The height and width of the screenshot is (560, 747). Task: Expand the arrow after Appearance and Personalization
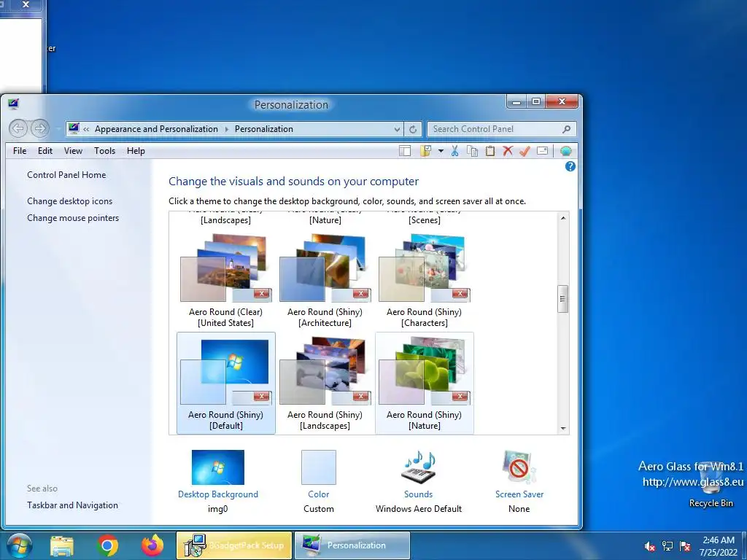point(226,129)
